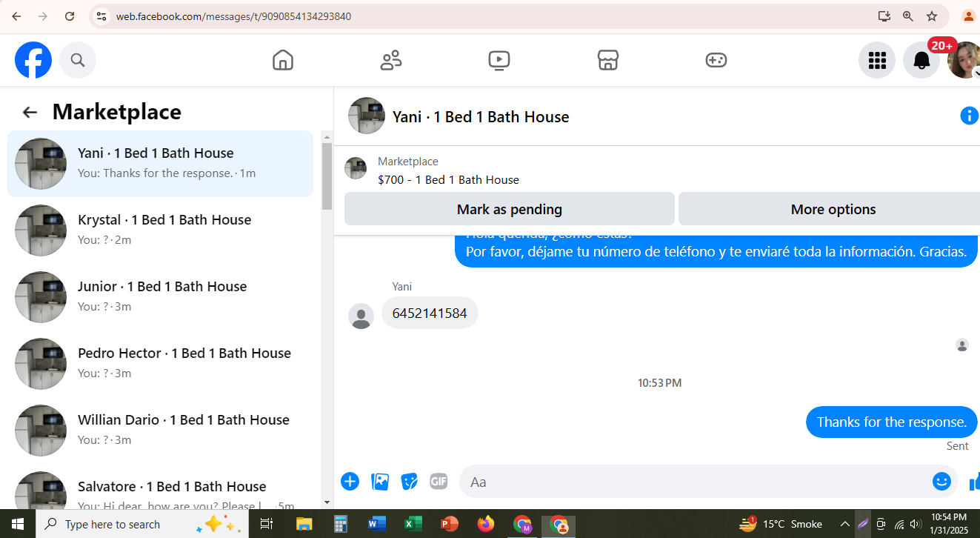Image resolution: width=980 pixels, height=538 pixels.
Task: Go to the Facebook home logo
Action: point(33,60)
